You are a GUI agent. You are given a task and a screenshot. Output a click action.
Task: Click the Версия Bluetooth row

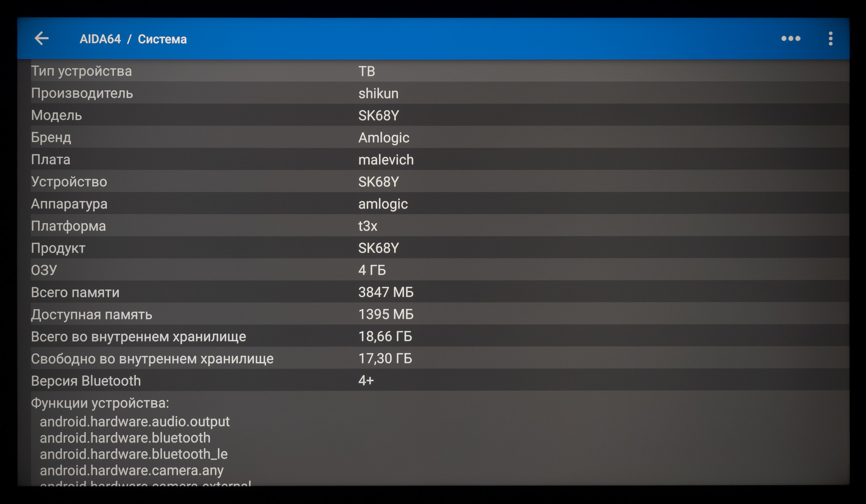click(x=439, y=381)
